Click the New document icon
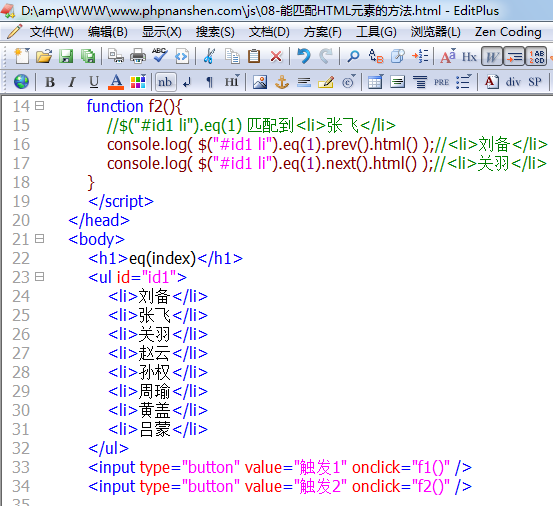This screenshot has height=506, width=553. (22, 56)
